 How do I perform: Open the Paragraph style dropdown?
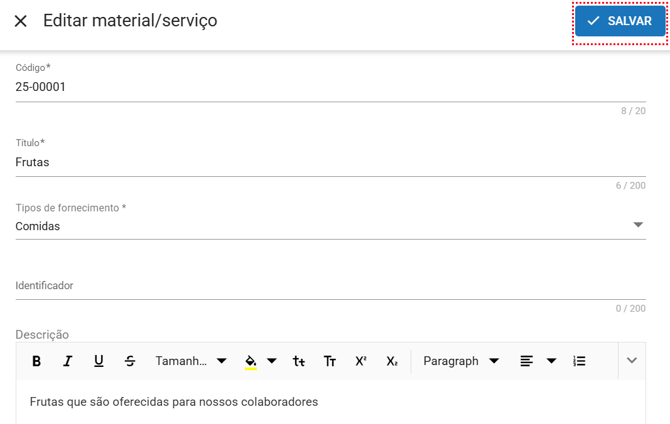(x=461, y=361)
